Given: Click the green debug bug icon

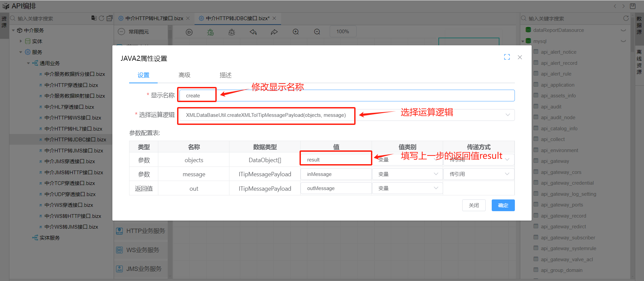Looking at the screenshot, I should (x=210, y=32).
